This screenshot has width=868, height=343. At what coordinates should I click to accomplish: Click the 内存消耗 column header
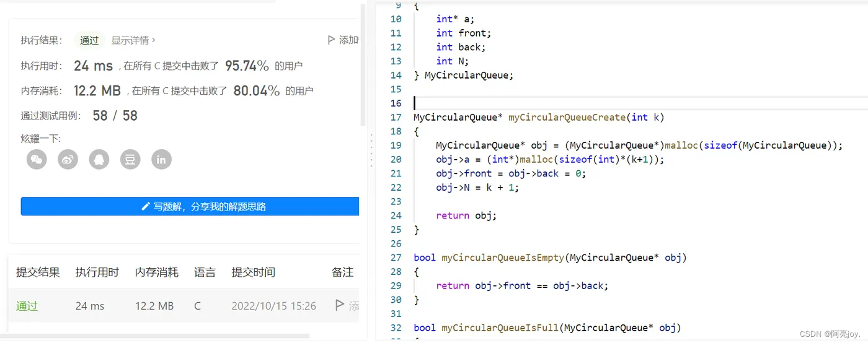[157, 272]
